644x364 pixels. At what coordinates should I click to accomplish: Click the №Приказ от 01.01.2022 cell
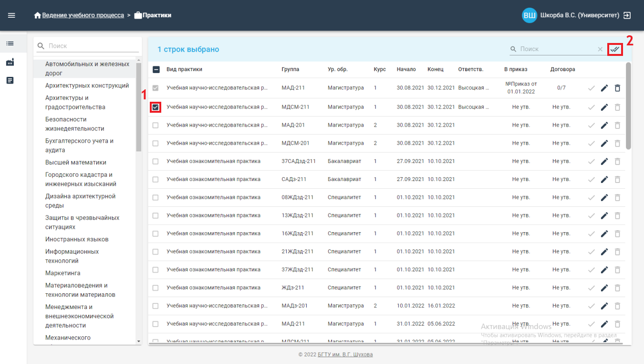pyautogui.click(x=521, y=88)
